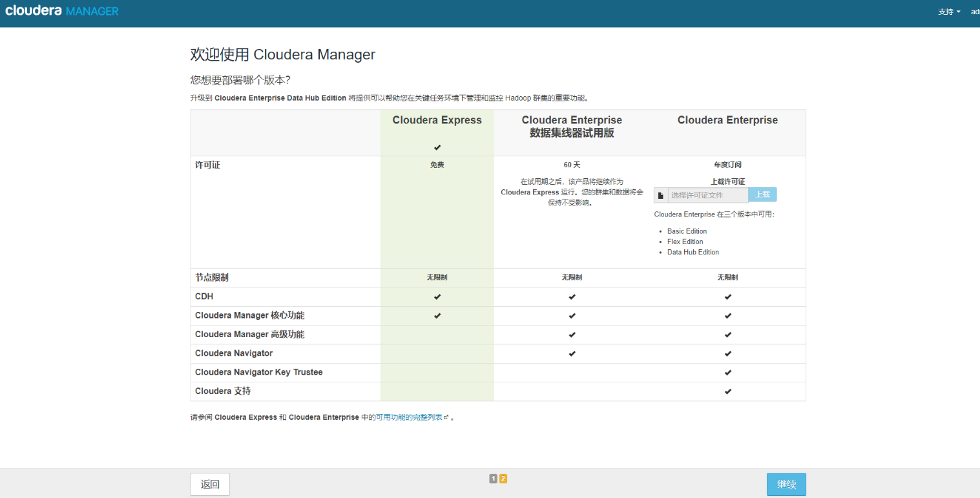Click CDH checkmark in Express column
Viewport: 980px width, 498px height.
(x=437, y=297)
